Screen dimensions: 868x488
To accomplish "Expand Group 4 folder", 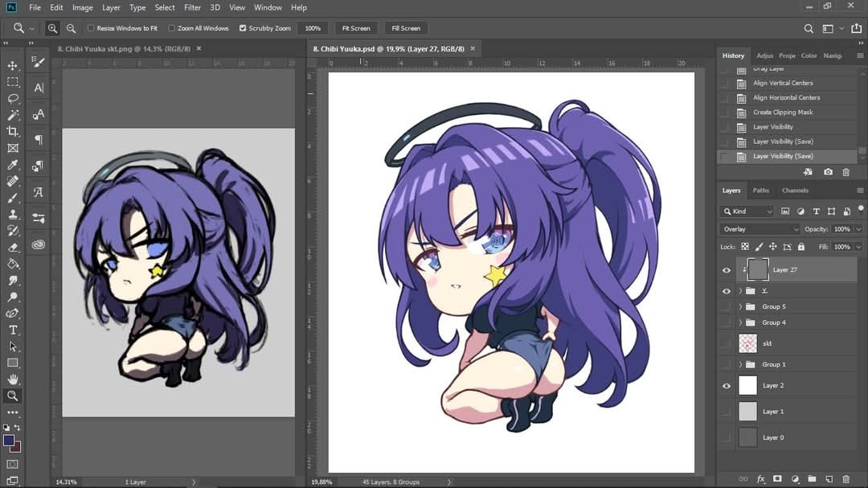I will tap(740, 322).
